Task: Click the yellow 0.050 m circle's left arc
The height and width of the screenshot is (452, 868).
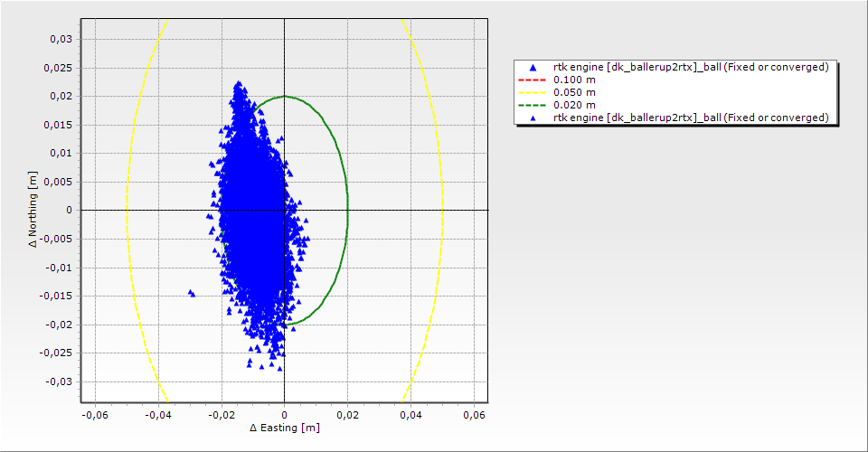Action: point(127,210)
